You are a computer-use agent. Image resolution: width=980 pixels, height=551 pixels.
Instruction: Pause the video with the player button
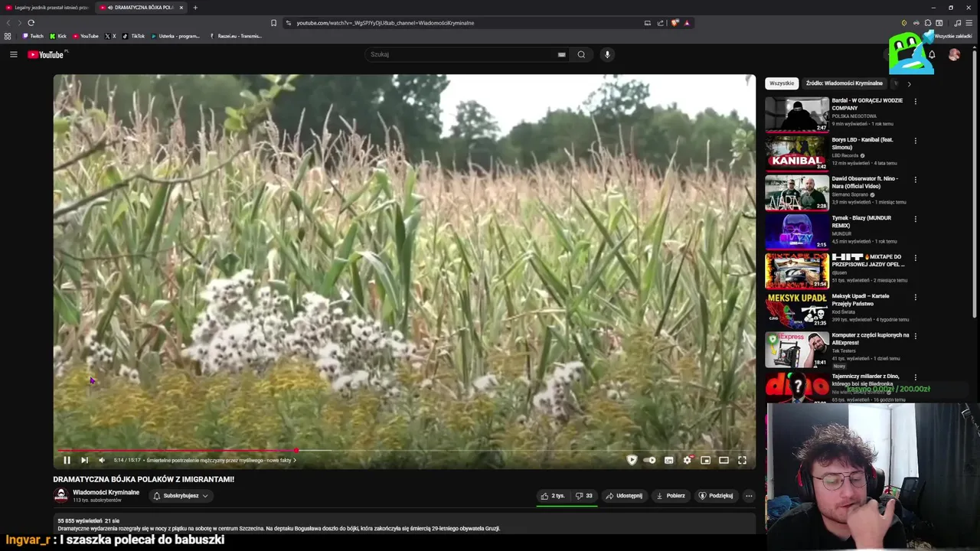(x=67, y=460)
